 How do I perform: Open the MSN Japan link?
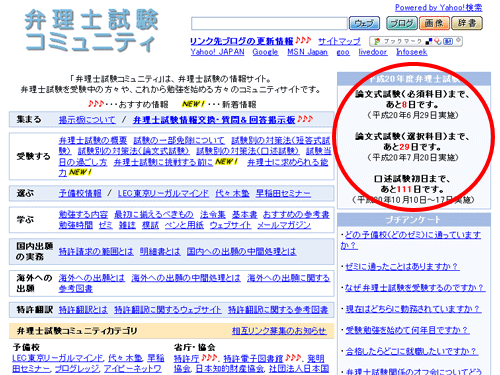point(307,52)
